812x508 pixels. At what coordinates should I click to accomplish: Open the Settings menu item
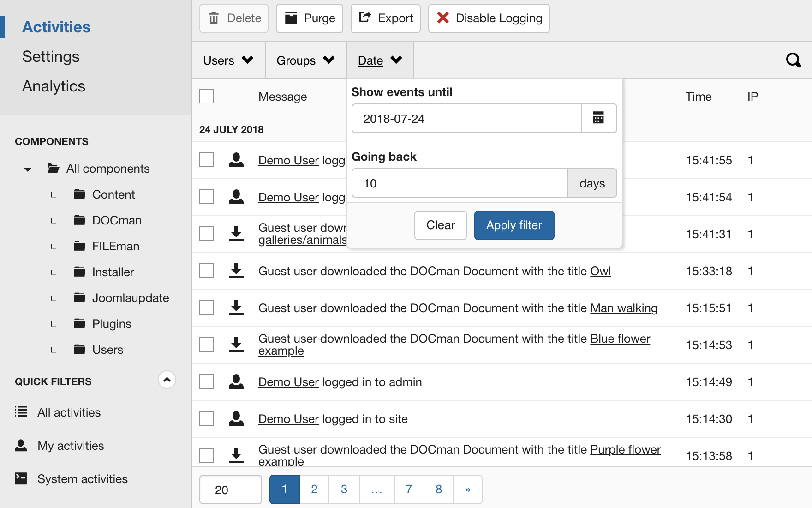tap(51, 57)
